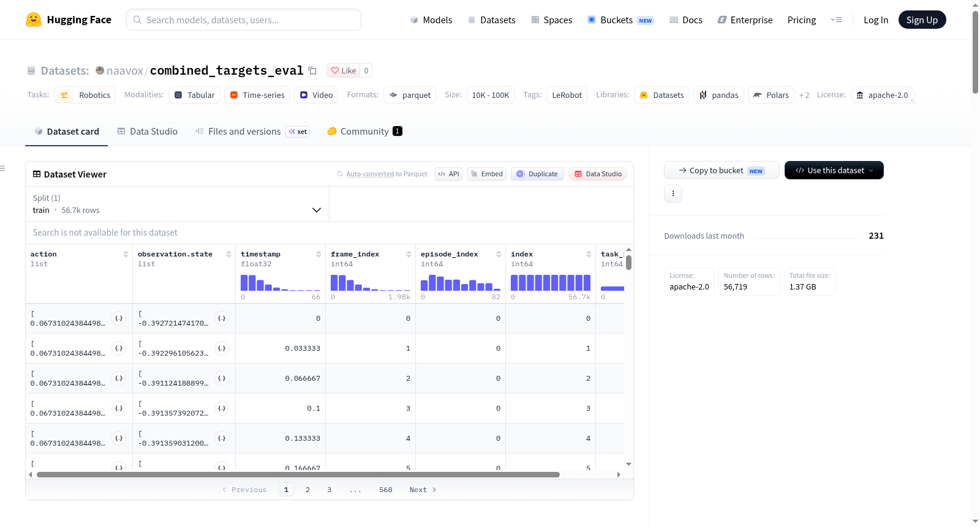Image resolution: width=980 pixels, height=527 pixels.
Task: Expand the Use this dataset dropdown
Action: tap(834, 170)
